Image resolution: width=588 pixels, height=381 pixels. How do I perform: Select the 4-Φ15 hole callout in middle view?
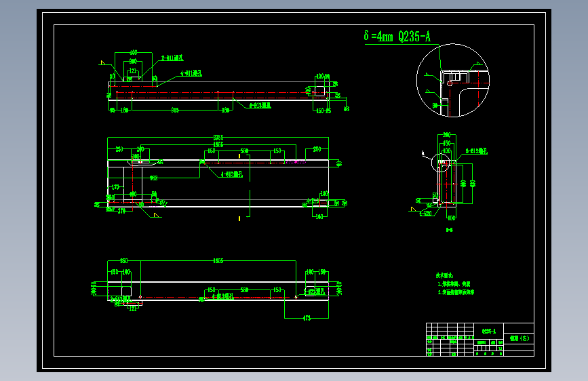(231, 174)
